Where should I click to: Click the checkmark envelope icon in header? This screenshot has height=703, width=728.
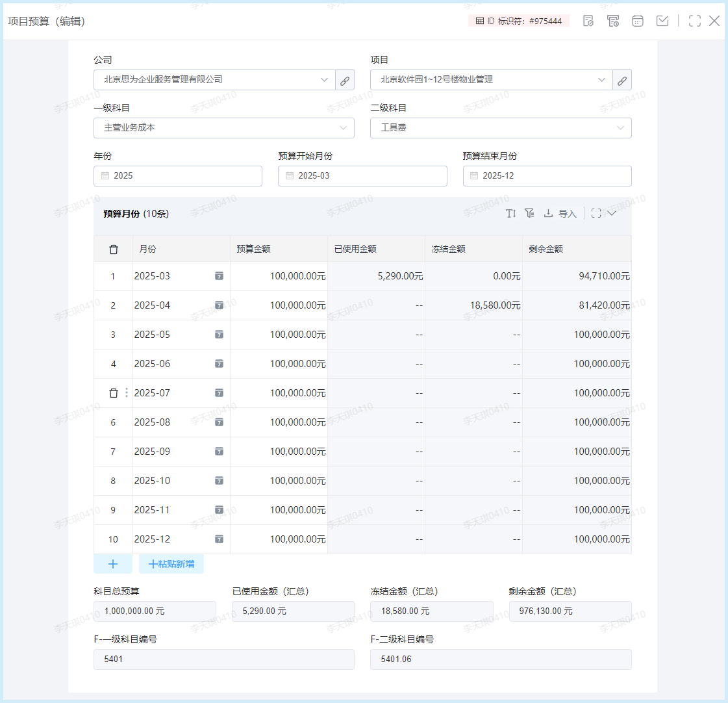(662, 21)
